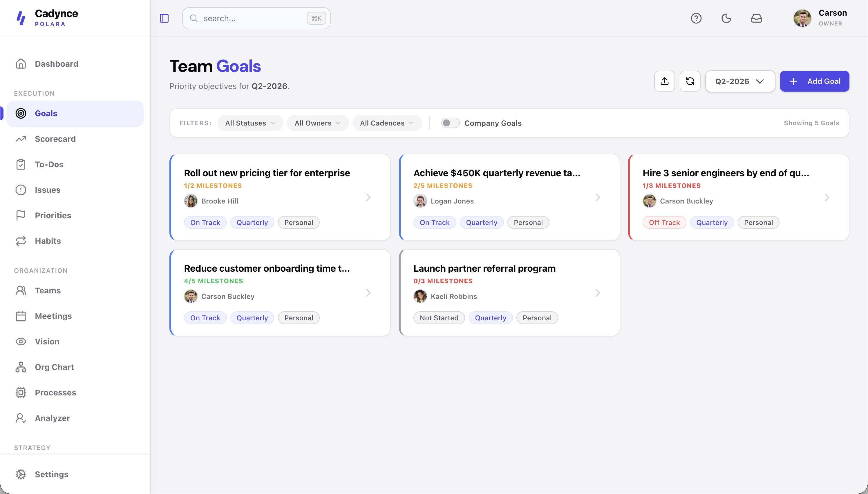Click Brooke Hill's avatar on pricing goal
The height and width of the screenshot is (494, 868).
(191, 201)
